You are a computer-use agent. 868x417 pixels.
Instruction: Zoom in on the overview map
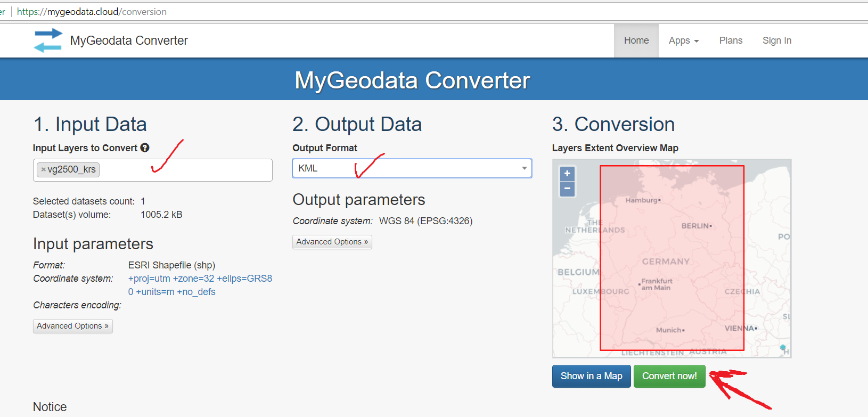point(567,174)
